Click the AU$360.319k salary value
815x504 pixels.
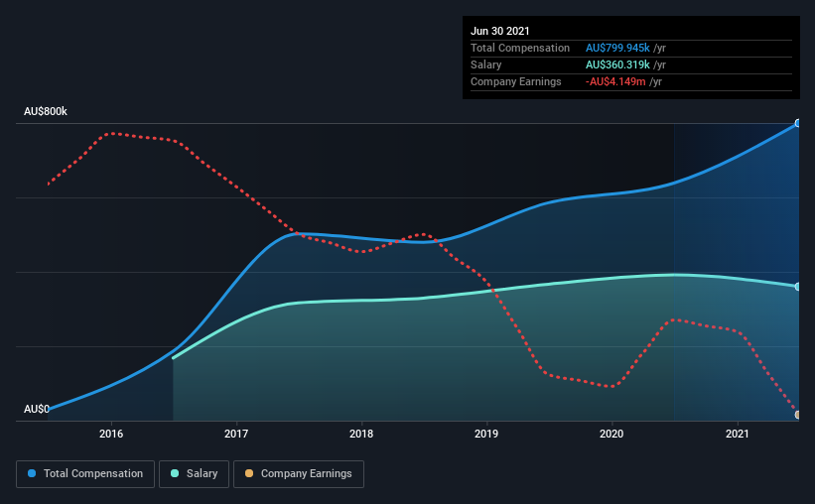(x=617, y=64)
